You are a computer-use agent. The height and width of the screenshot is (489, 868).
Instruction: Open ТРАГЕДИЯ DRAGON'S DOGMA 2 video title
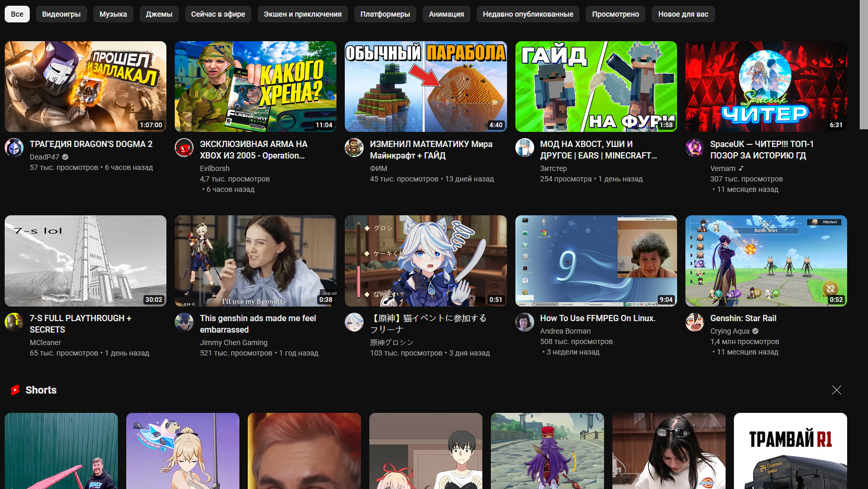tap(91, 144)
